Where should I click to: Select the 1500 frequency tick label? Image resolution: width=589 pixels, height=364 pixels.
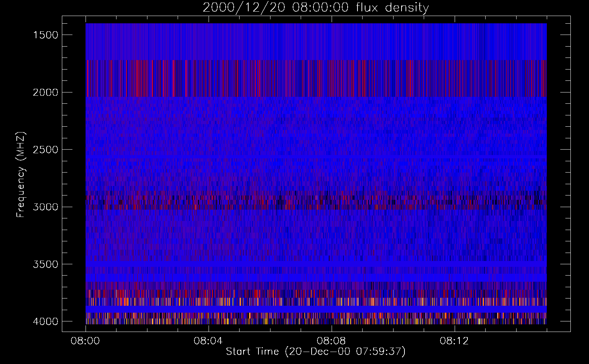(x=46, y=35)
